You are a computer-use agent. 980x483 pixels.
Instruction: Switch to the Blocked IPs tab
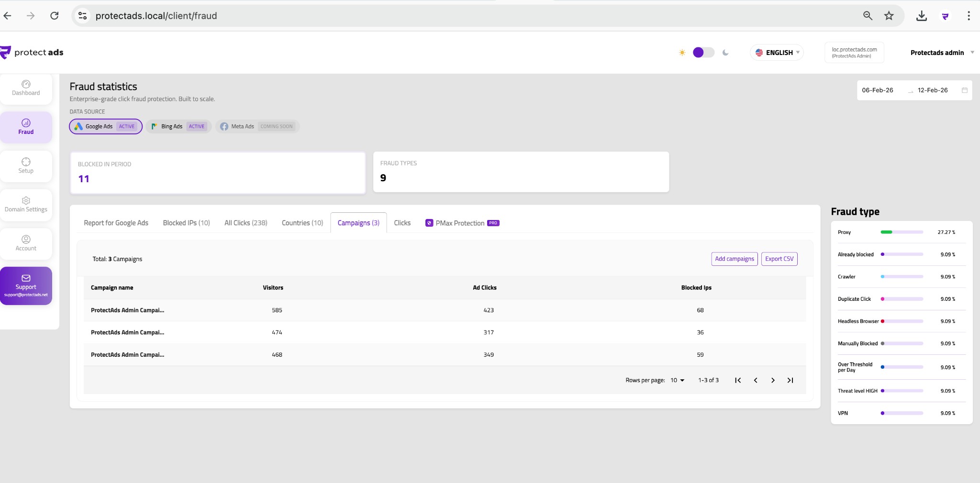186,223
